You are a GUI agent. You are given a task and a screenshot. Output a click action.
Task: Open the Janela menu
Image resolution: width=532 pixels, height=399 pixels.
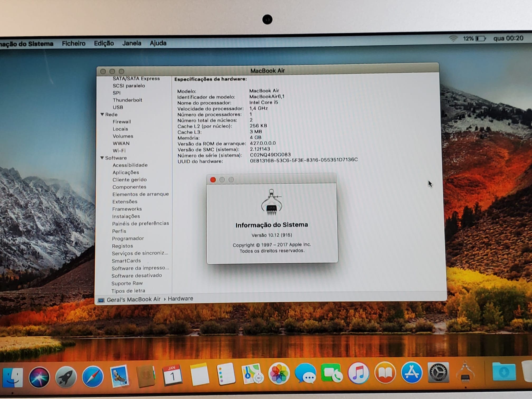132,43
